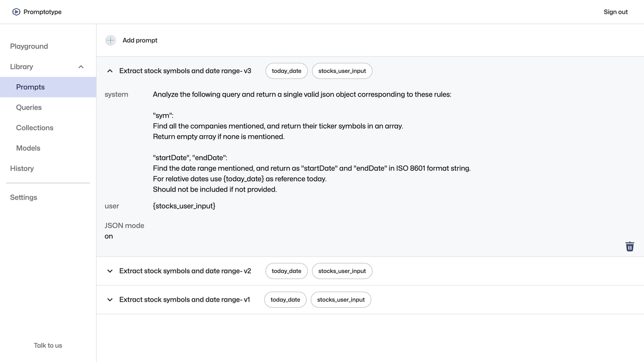Go to Queries in Library

(x=29, y=108)
